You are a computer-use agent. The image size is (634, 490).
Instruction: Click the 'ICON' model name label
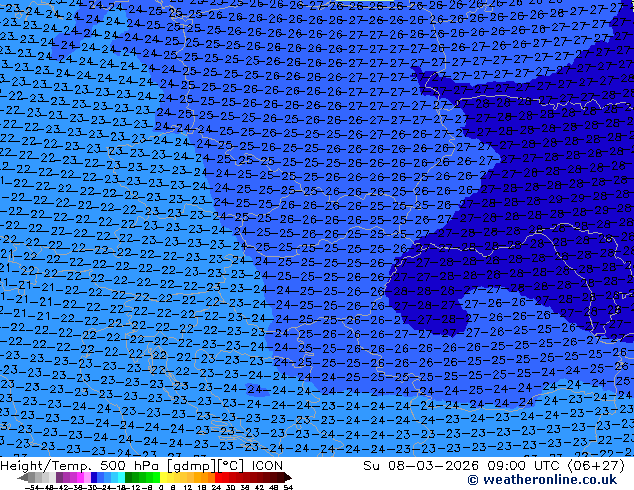[267, 466]
